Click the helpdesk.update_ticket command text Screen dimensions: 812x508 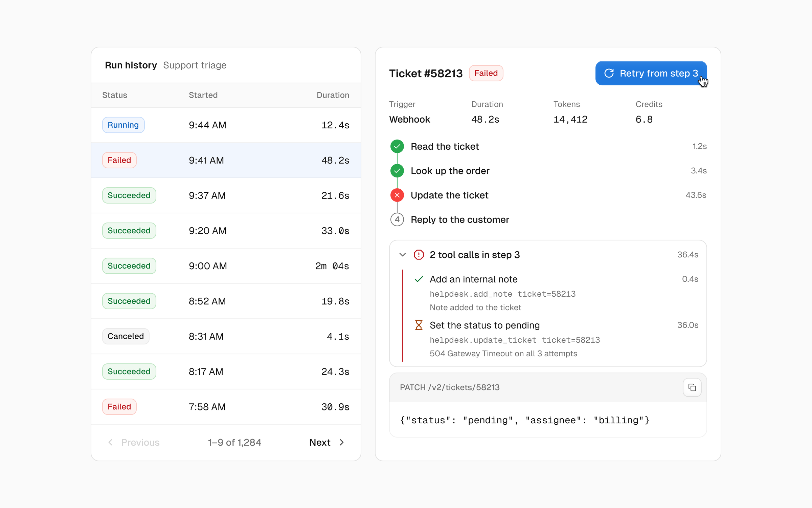point(515,340)
